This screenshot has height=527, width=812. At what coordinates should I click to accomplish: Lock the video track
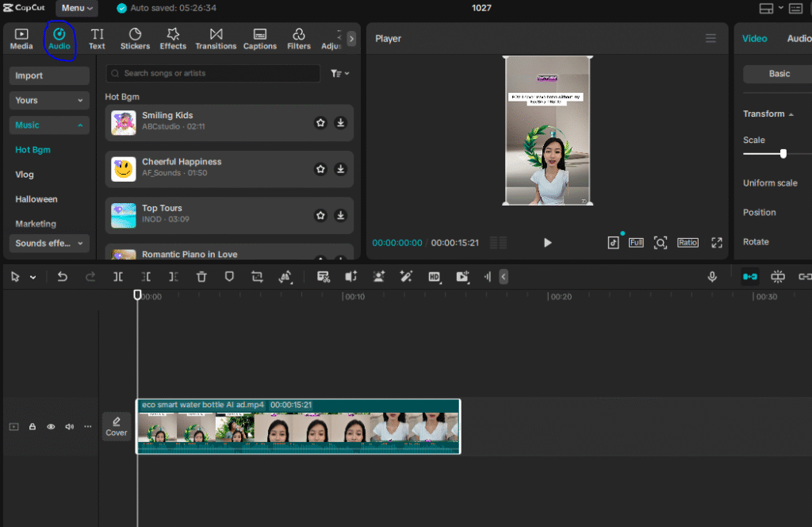coord(33,427)
